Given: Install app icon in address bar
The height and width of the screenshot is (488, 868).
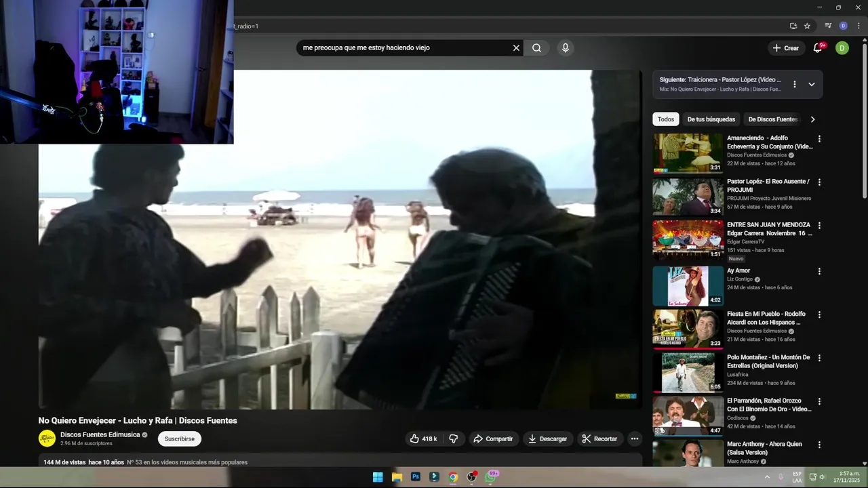Looking at the screenshot, I should [793, 26].
